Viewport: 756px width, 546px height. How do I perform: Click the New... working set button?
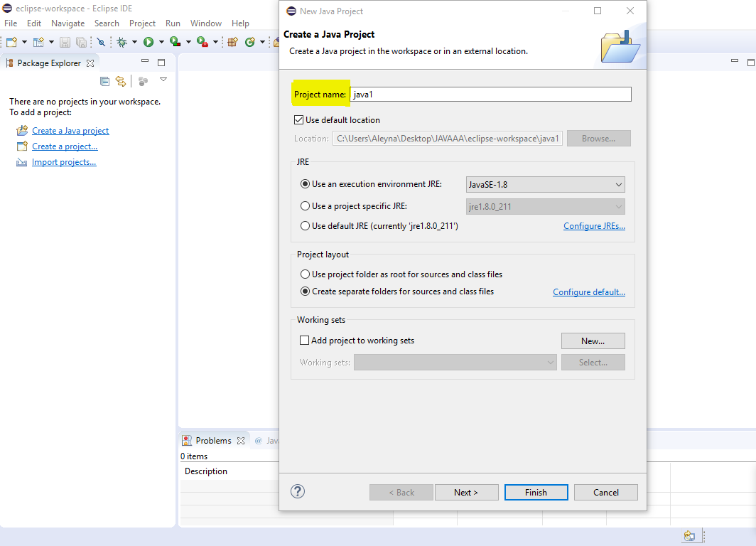coord(593,341)
